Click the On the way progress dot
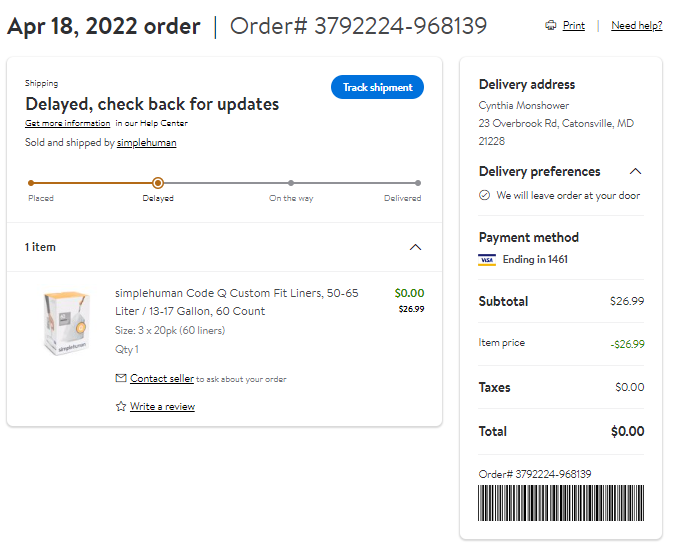This screenshot has height=559, width=685. tap(291, 183)
